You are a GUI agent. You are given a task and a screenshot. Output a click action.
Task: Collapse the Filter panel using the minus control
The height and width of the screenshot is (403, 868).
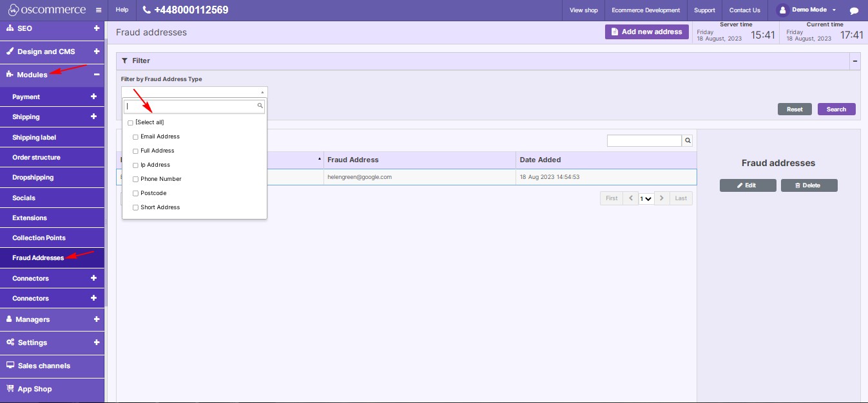click(x=855, y=61)
